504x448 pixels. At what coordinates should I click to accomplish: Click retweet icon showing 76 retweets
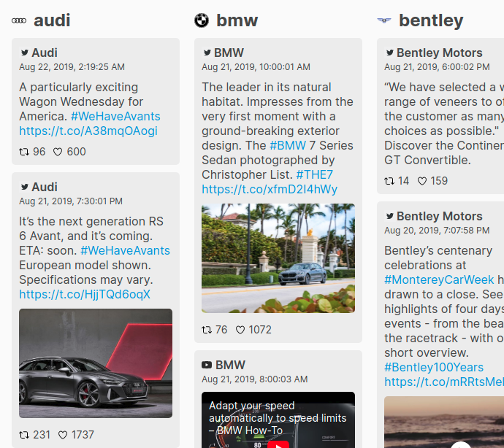click(207, 330)
